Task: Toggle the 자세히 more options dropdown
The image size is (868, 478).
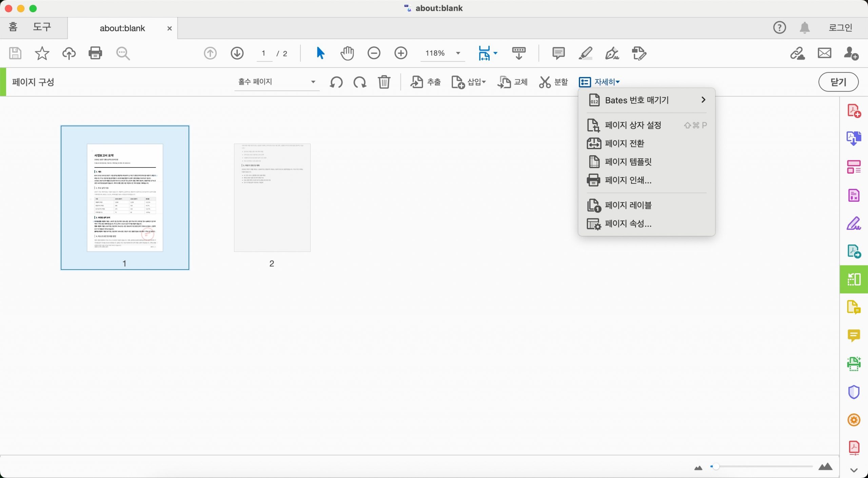Action: 599,82
